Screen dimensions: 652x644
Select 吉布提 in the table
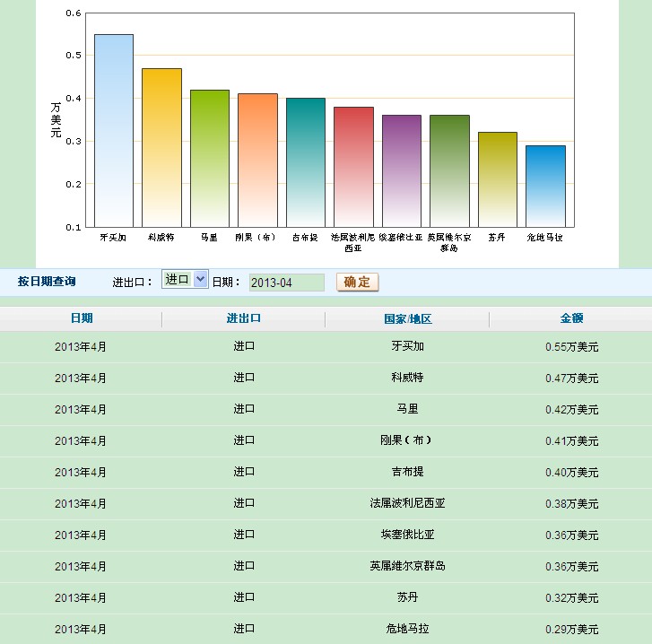(x=407, y=472)
